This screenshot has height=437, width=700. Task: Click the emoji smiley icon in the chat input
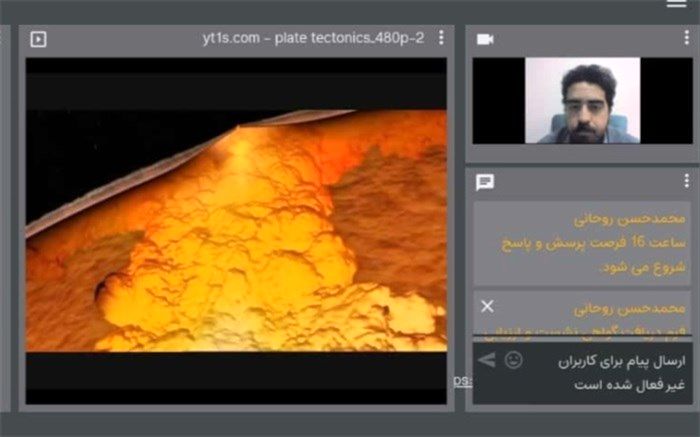514,360
